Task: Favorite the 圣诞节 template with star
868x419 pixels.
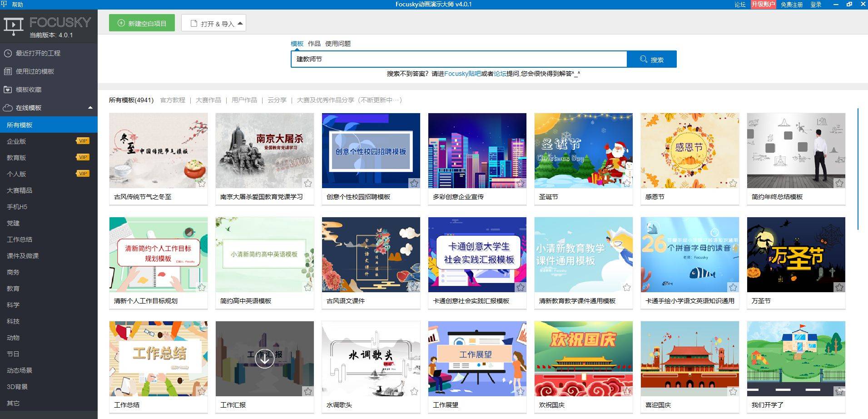Action: click(627, 183)
